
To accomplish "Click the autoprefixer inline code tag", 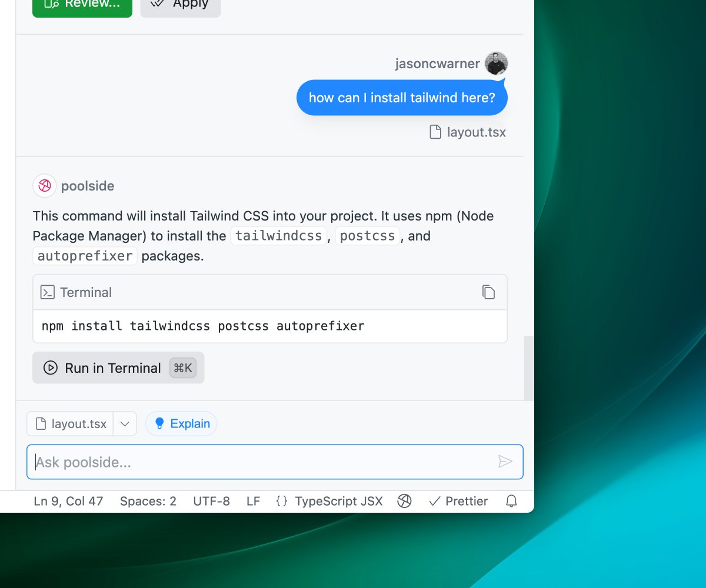I will click(85, 256).
